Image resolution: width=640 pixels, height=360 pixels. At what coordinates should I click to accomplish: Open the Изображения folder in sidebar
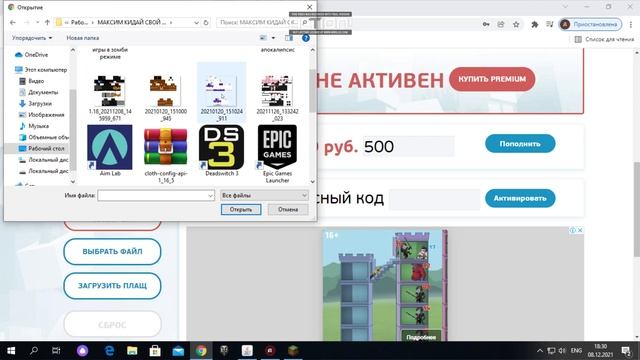coord(42,115)
